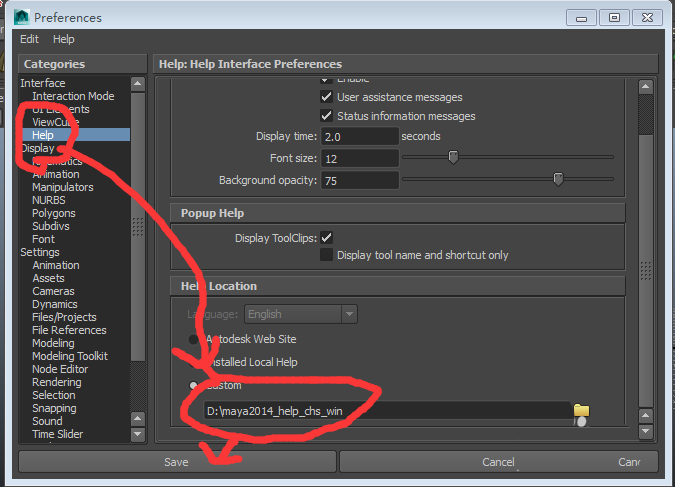Click the Font size value field

pyautogui.click(x=359, y=158)
